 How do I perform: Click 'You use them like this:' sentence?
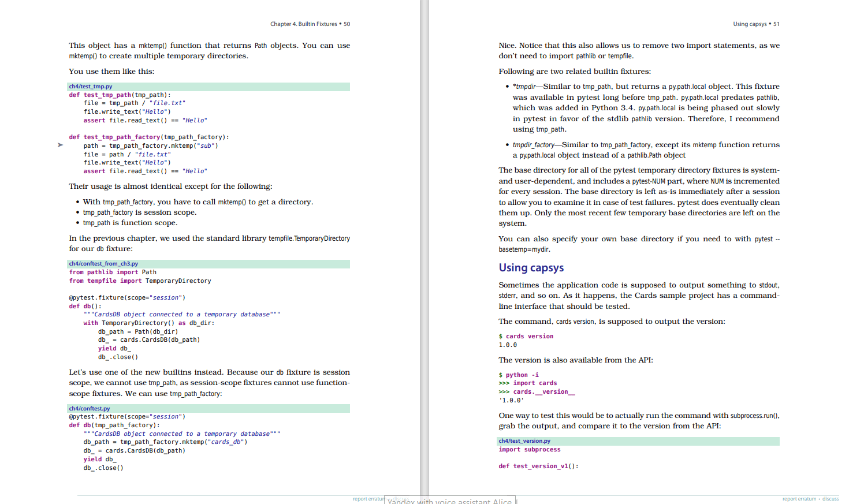coord(111,72)
